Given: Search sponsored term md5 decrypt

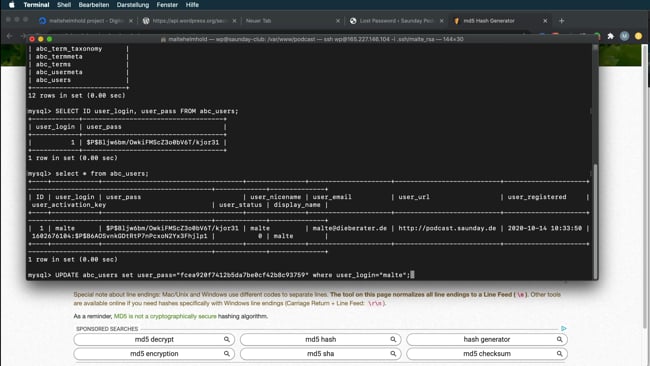Looking at the screenshot, I should pos(154,339).
